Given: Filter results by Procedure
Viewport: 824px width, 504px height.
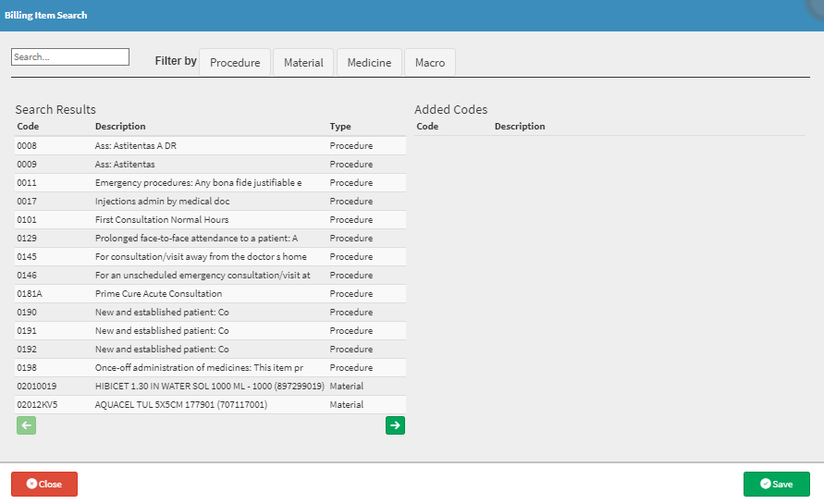Looking at the screenshot, I should click(235, 63).
